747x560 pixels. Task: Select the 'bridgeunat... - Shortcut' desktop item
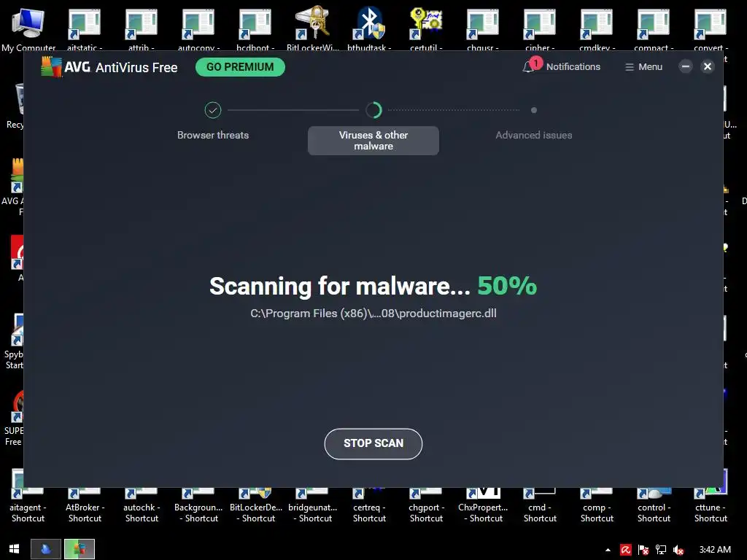coord(312,505)
